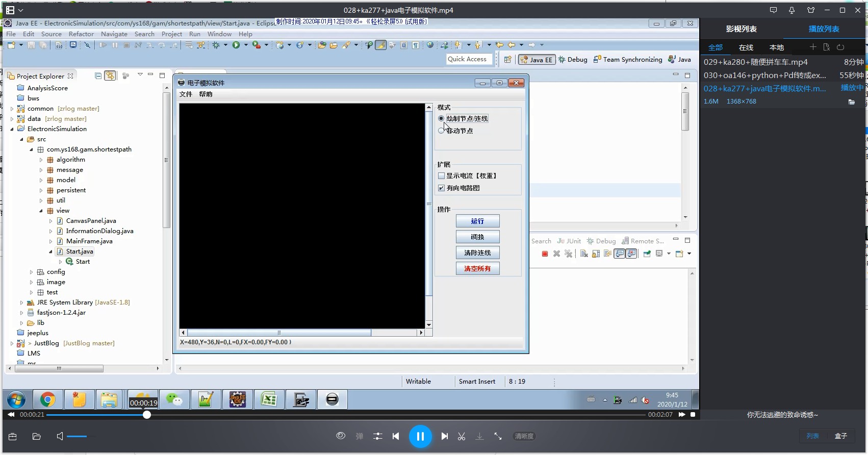Image resolution: width=868 pixels, height=455 pixels.
Task: Click the Eclipse Debug bug icon
Action: coord(216,45)
